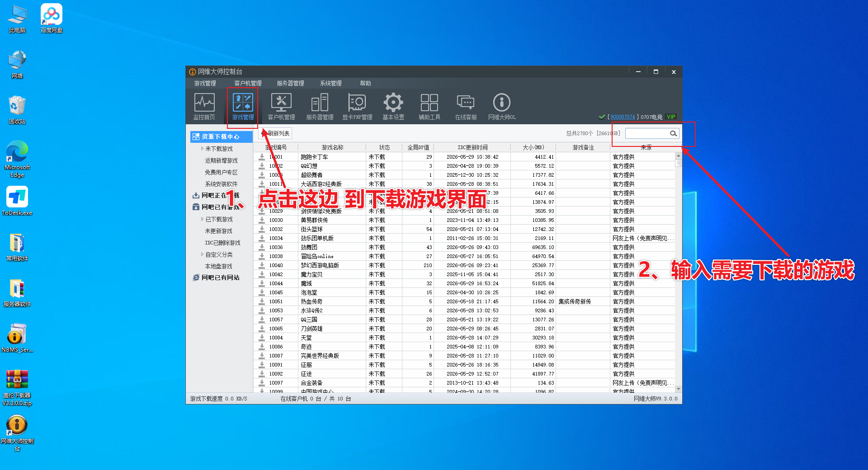Viewport: 868px width, 470px height.
Task: Sort by the IDC更新时间 column header
Action: [x=472, y=147]
